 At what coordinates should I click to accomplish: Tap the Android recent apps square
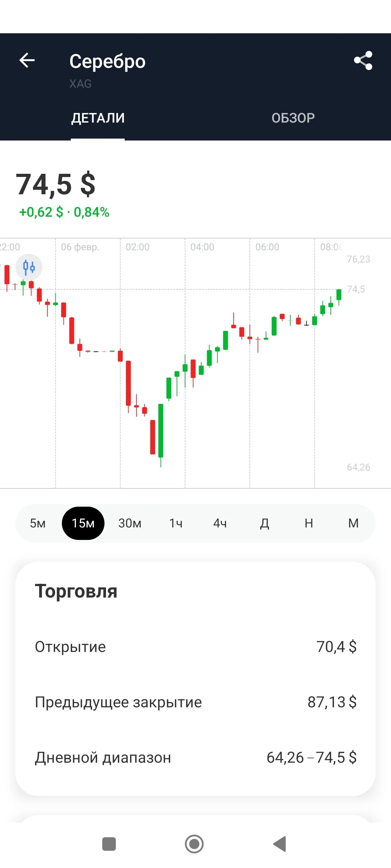109,844
